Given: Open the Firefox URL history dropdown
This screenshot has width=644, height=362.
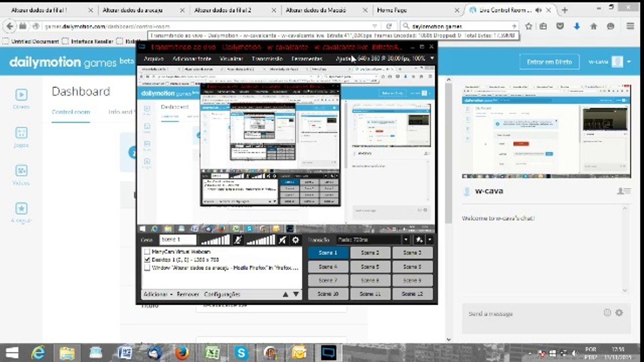Looking at the screenshot, I should point(374,26).
